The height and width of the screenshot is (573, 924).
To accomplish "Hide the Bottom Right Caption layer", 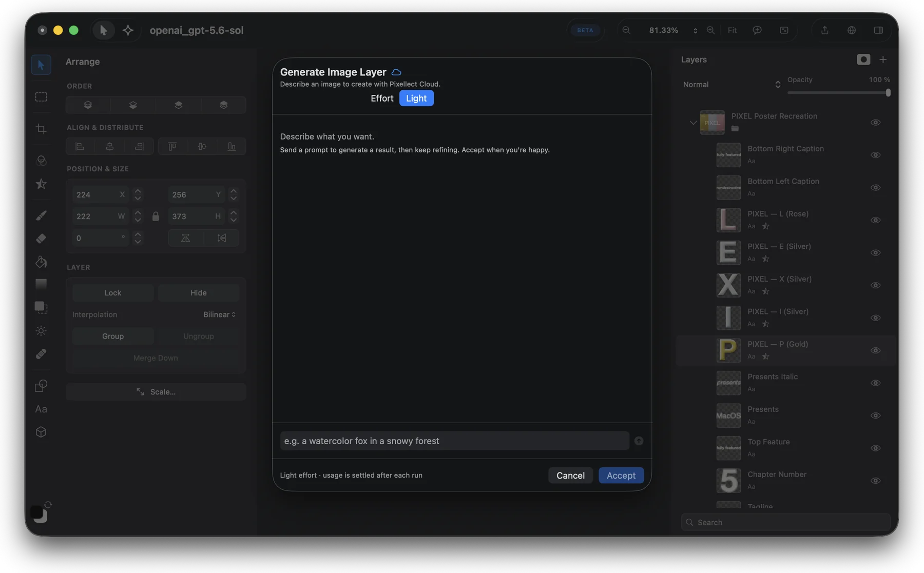I will [876, 155].
